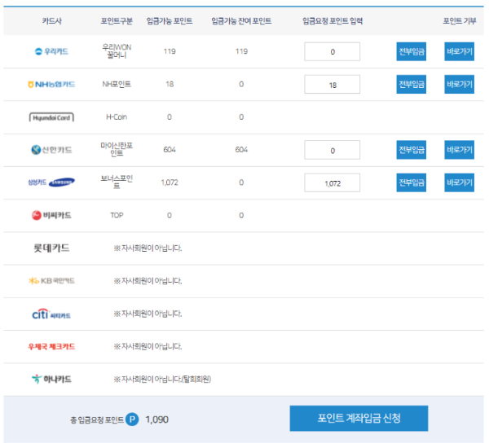Click 전부입금 for 신한카드 row

point(412,150)
